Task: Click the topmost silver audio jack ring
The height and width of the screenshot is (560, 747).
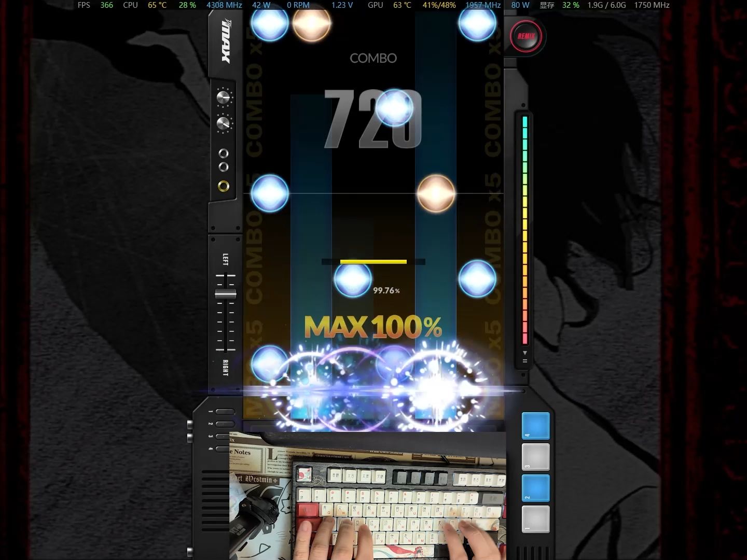Action: click(224, 153)
